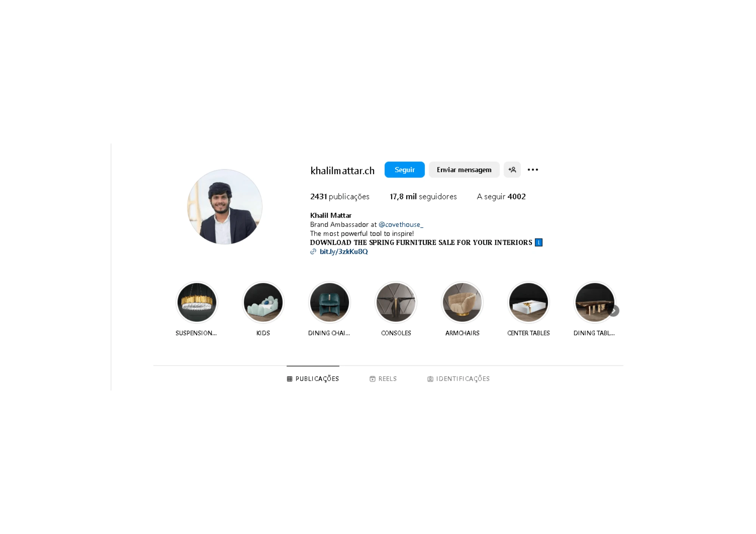Switch to the IDENTIFICAÇÕES tab
This screenshot has width=756, height=534.
[458, 378]
